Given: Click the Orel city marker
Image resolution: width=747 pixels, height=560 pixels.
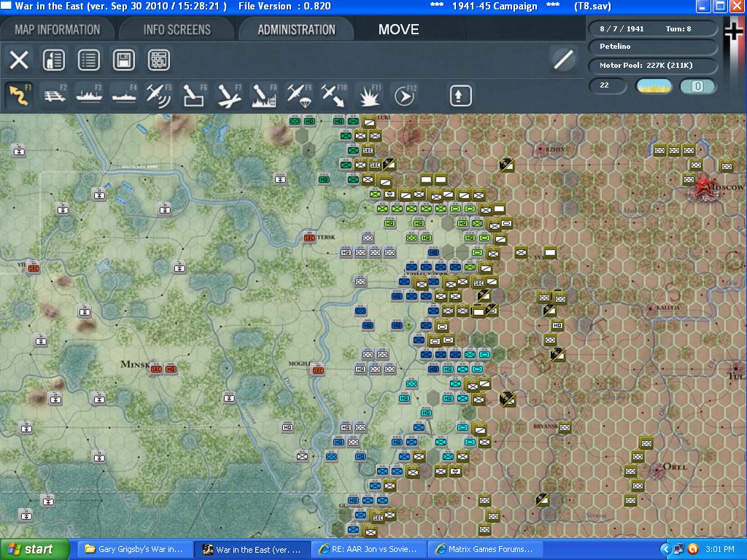Looking at the screenshot, I should pyautogui.click(x=658, y=470).
